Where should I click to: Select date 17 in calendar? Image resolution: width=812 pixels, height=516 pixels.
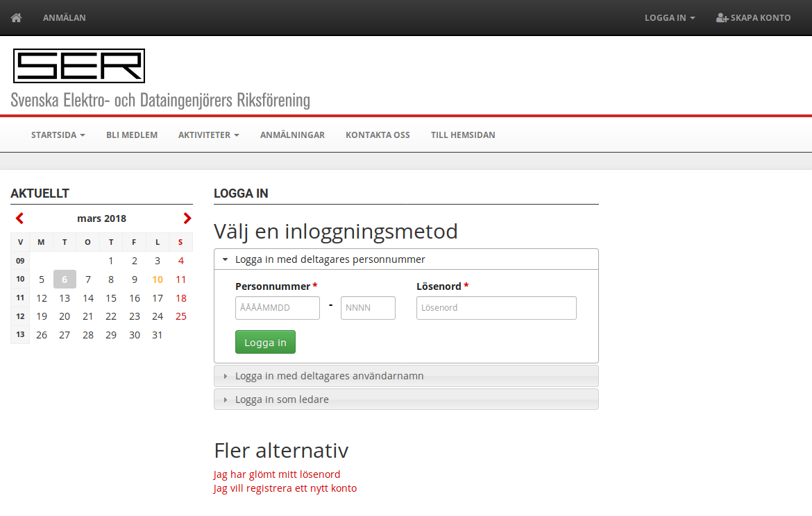(158, 298)
